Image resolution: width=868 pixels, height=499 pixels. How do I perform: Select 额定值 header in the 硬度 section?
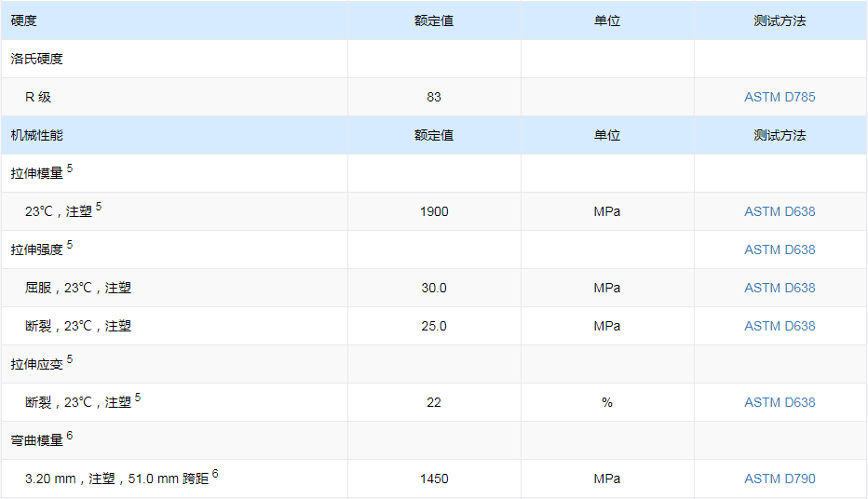pyautogui.click(x=434, y=20)
